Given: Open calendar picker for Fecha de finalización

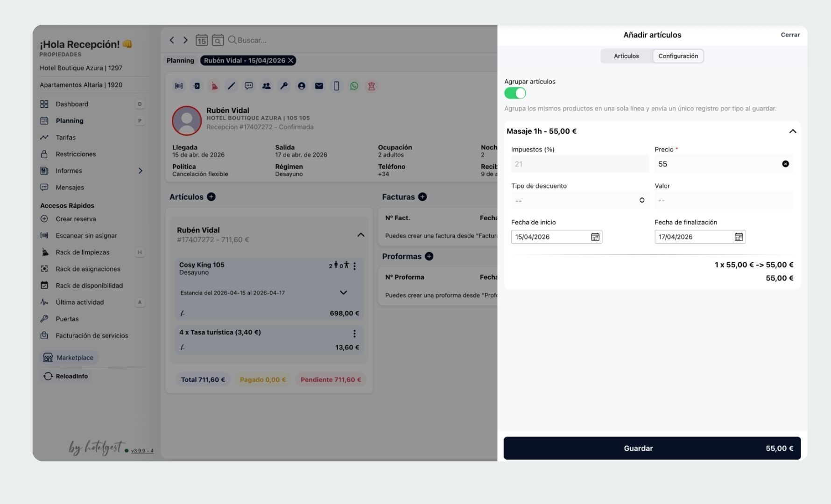Looking at the screenshot, I should pyautogui.click(x=739, y=237).
